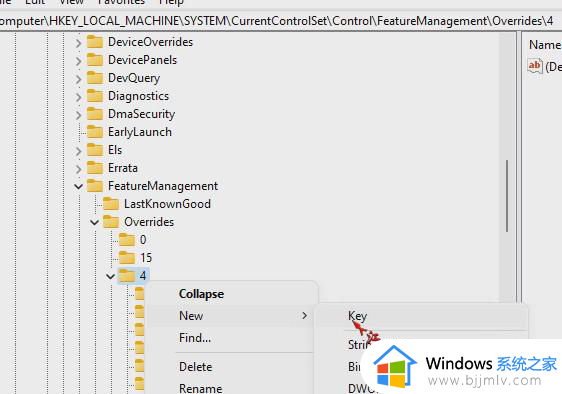This screenshot has height=394, width=562.
Task: Click the Overrides folder icon
Action: tap(111, 222)
